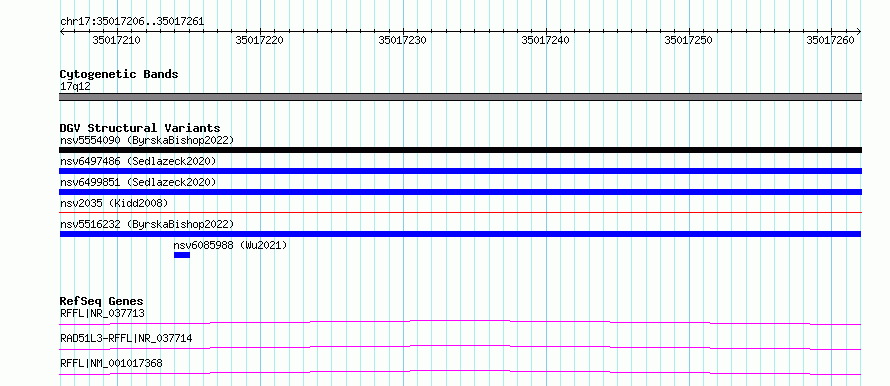Select ruler position 35017250
The image size is (890, 386).
[689, 40]
